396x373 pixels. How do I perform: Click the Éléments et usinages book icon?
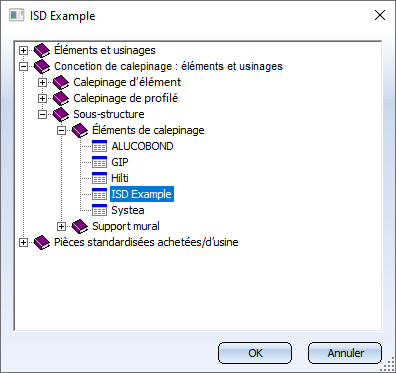pos(42,50)
